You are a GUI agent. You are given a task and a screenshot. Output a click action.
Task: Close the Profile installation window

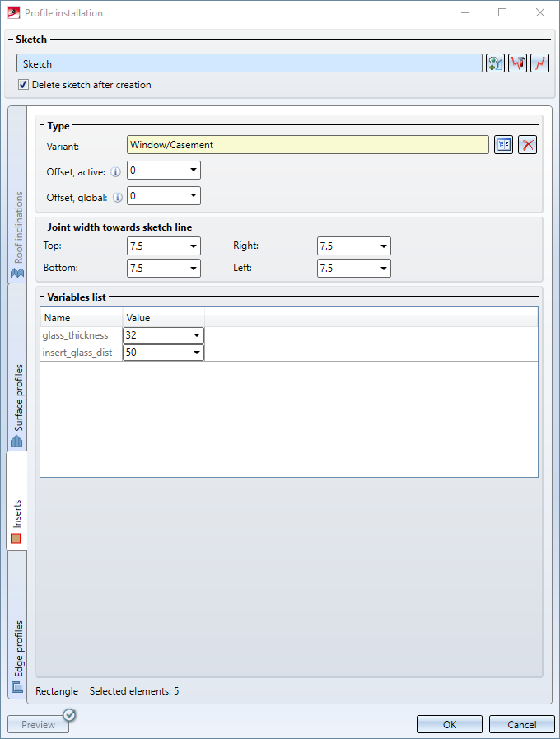[540, 12]
